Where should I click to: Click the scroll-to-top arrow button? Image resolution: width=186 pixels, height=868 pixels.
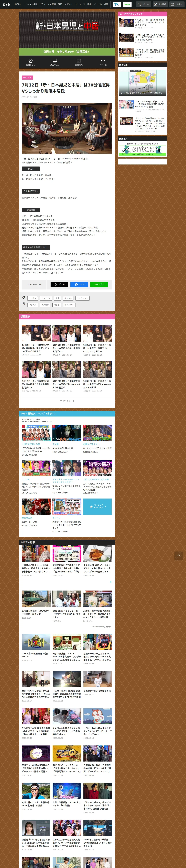[x=179, y=556]
